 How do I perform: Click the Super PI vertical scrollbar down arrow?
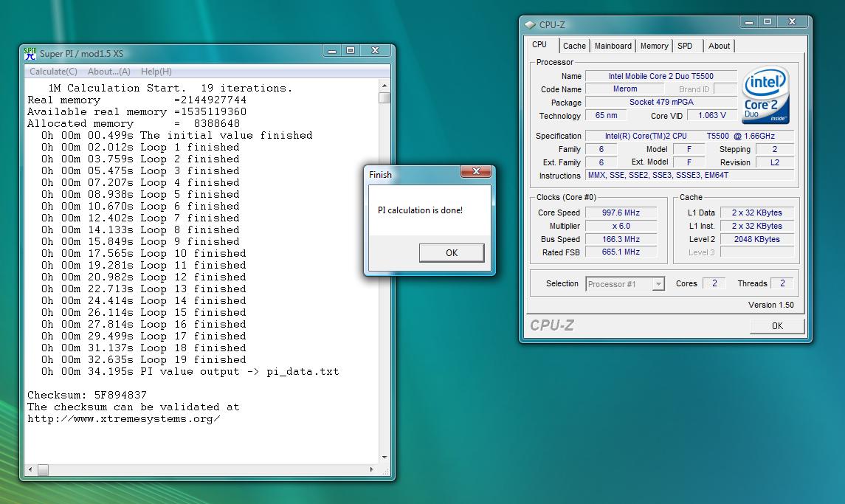[384, 457]
